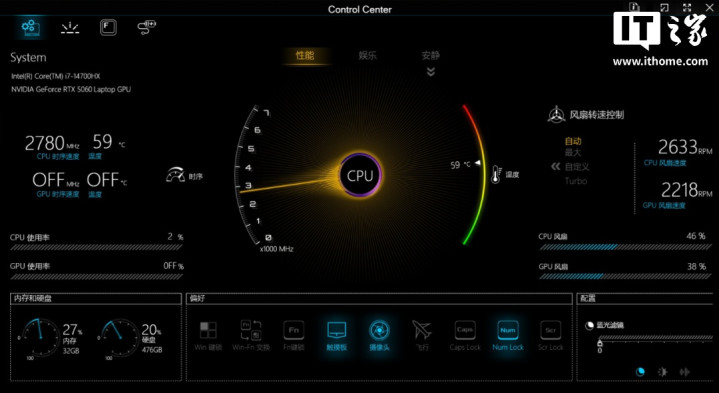Open the Flexikey F-key icon tab

click(x=108, y=28)
